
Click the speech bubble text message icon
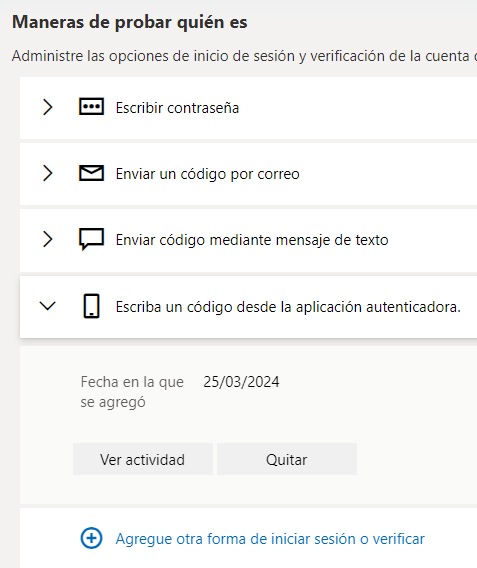(91, 239)
